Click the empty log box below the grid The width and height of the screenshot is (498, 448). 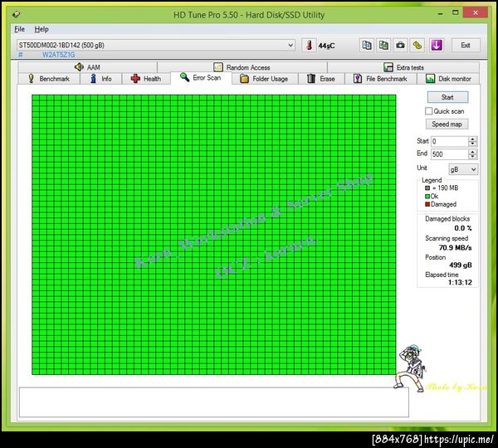click(x=214, y=402)
